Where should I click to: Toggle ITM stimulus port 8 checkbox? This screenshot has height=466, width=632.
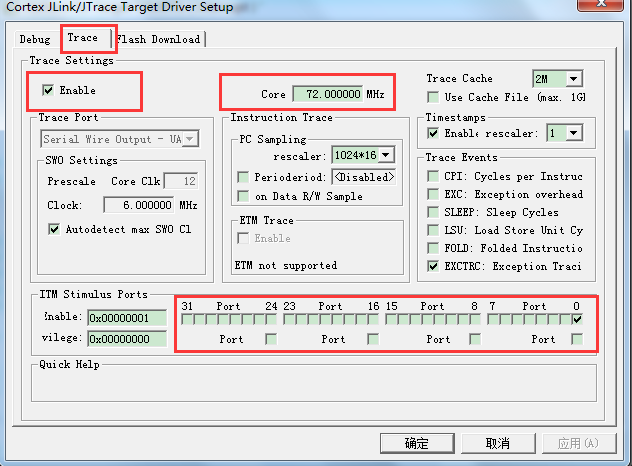click(475, 320)
